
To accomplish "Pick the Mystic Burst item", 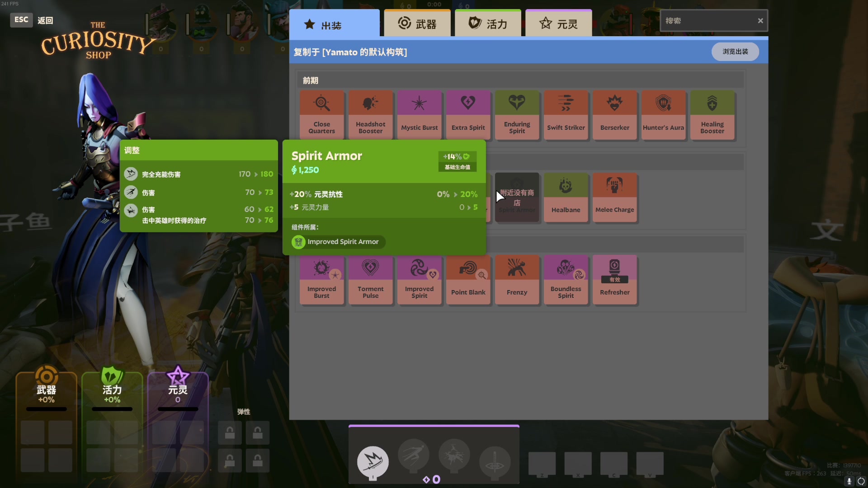I will 420,115.
